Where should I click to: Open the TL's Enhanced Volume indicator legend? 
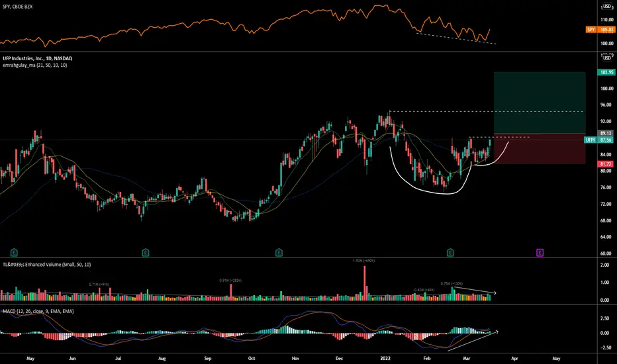[x=47, y=265]
